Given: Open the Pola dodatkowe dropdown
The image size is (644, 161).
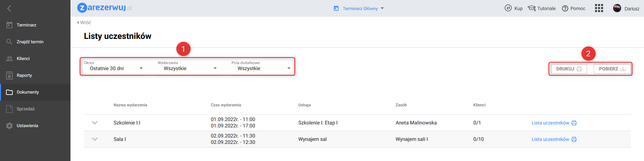Looking at the screenshot, I should [x=264, y=68].
